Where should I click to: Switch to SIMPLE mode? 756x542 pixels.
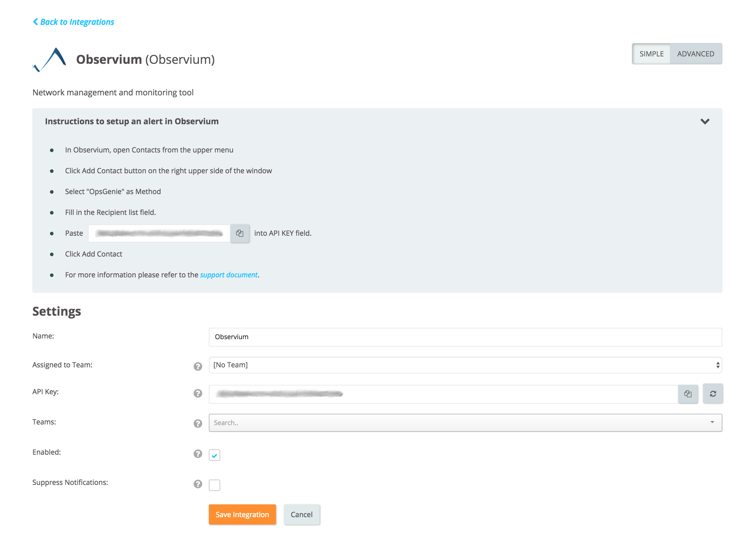651,54
